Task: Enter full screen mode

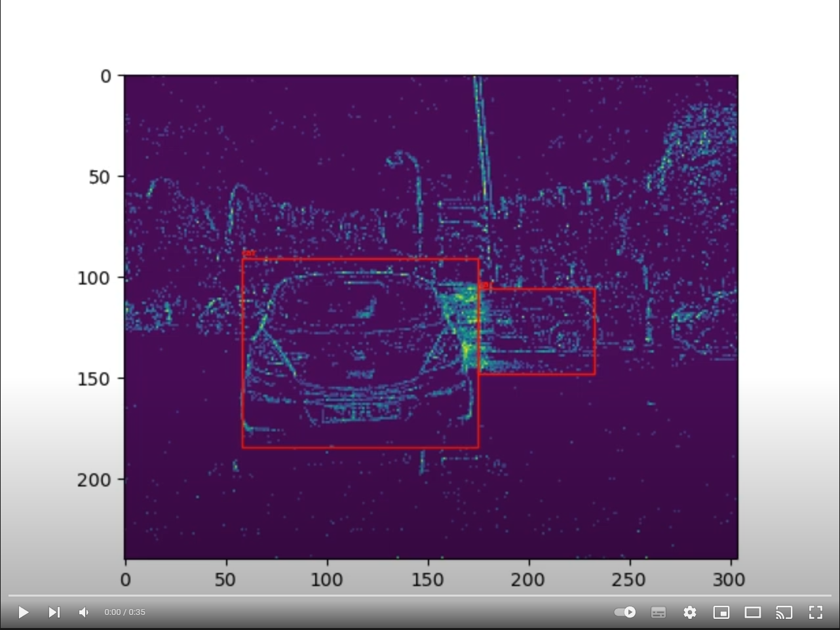Action: [816, 612]
